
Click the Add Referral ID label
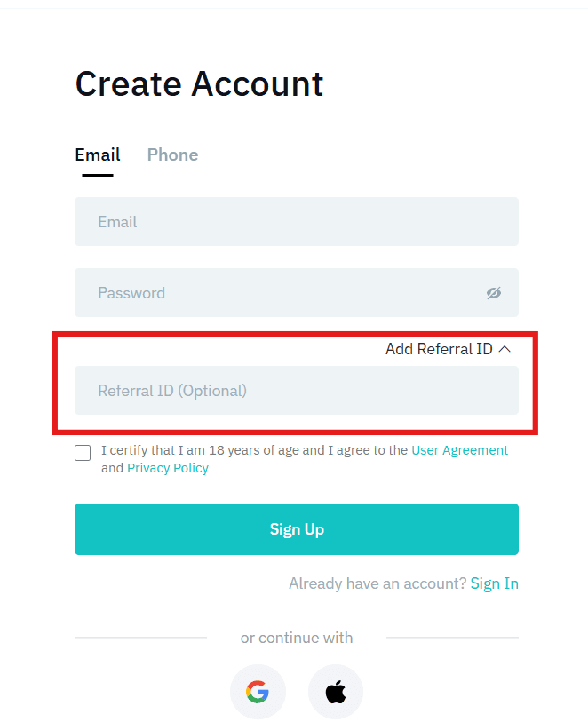coord(438,349)
